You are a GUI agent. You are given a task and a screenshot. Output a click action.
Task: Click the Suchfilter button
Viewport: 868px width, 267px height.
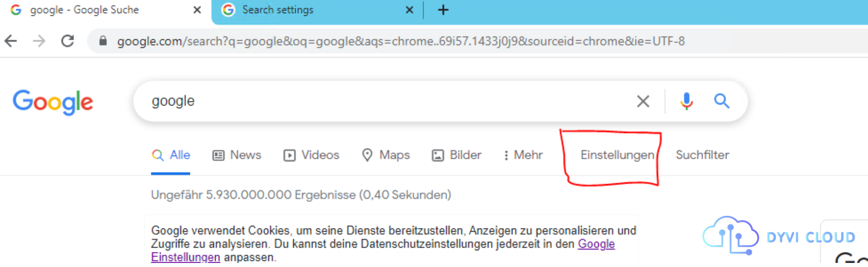click(x=702, y=155)
